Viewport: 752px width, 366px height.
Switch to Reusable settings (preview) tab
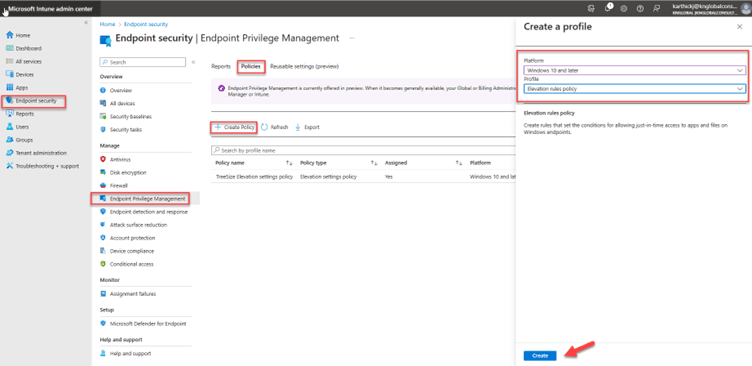pos(305,67)
